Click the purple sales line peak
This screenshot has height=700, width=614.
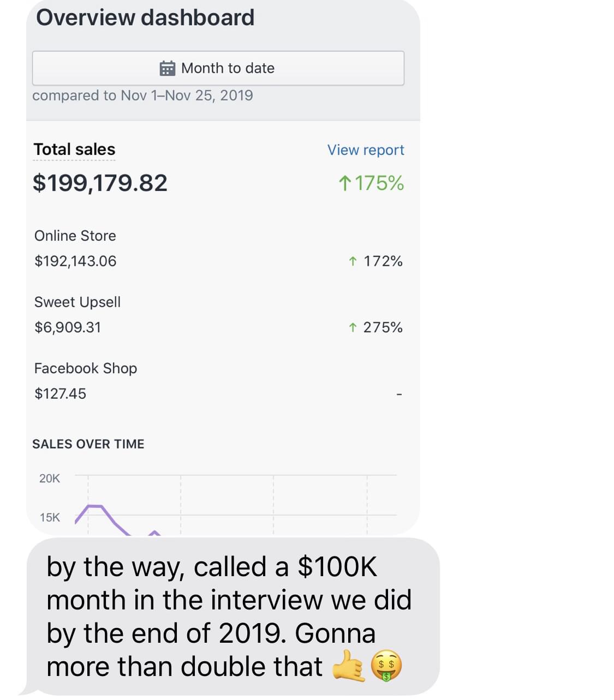click(95, 506)
